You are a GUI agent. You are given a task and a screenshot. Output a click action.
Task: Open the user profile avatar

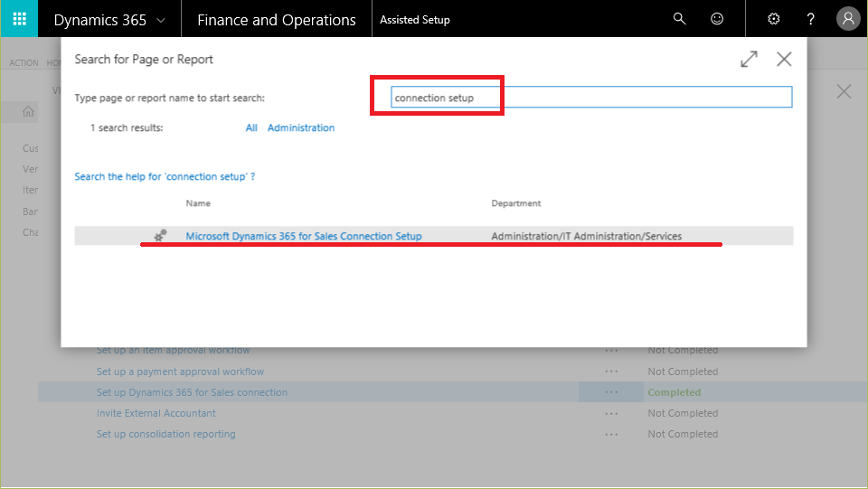coord(848,19)
